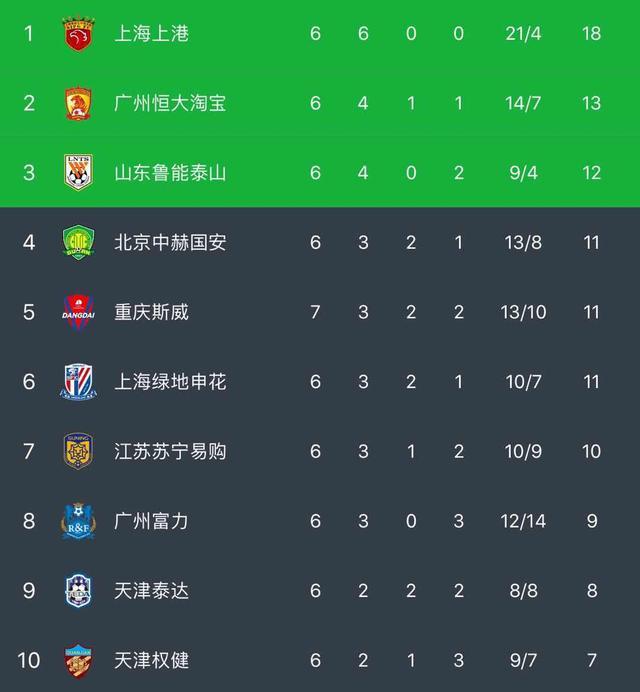Open the Tianjin Teda crest
Image resolution: width=640 pixels, height=692 pixels.
pos(77,590)
